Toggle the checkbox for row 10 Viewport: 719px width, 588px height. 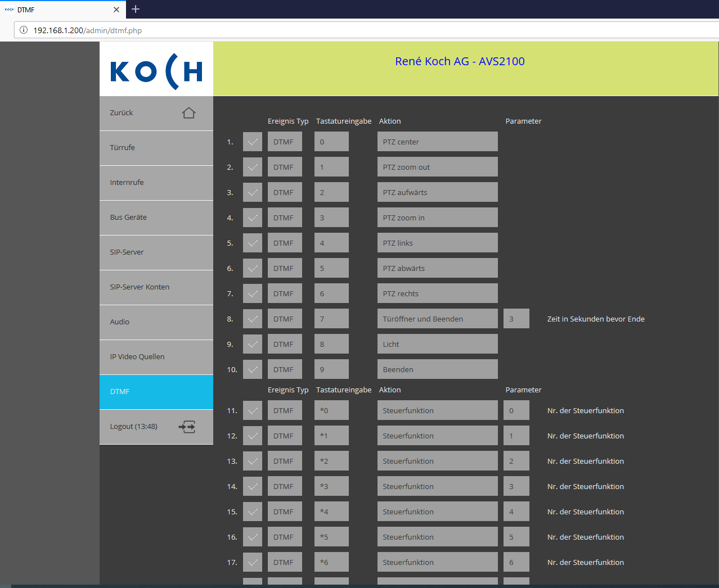[x=253, y=369]
